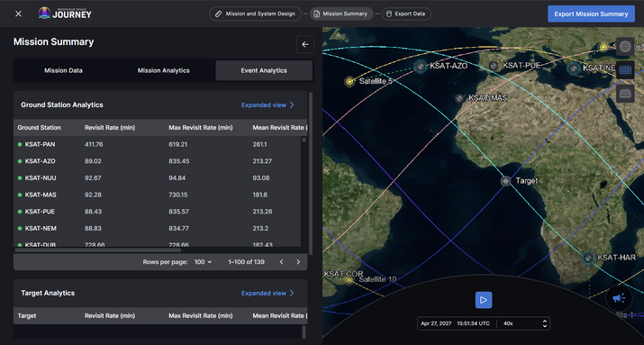Click the KSAT-AZO ground station marker
Image resolution: width=644 pixels, height=345 pixels.
click(x=420, y=66)
